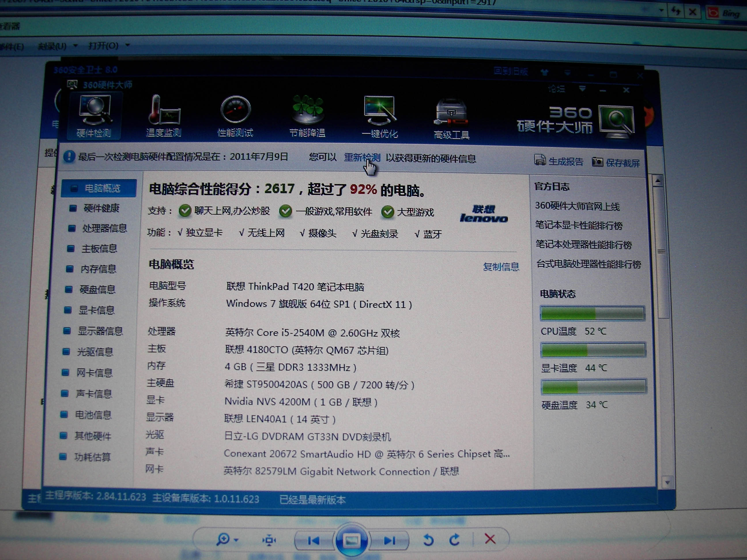Click the 生成报告 document icon
Viewport: 747px width, 560px height.
click(540, 160)
